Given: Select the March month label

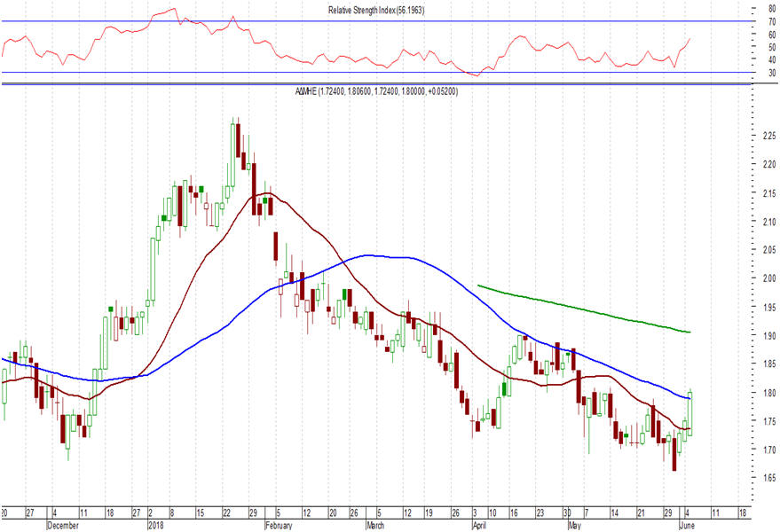Looking at the screenshot, I should pyautogui.click(x=375, y=526).
